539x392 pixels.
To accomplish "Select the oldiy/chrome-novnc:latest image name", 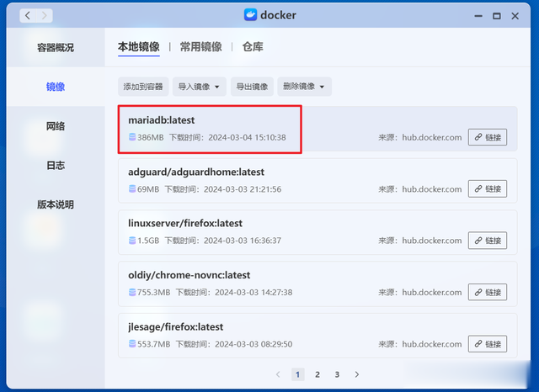I will (189, 275).
